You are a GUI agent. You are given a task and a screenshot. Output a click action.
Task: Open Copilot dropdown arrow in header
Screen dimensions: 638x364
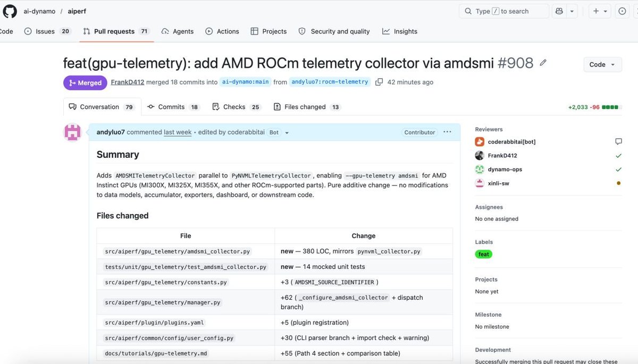pyautogui.click(x=572, y=11)
